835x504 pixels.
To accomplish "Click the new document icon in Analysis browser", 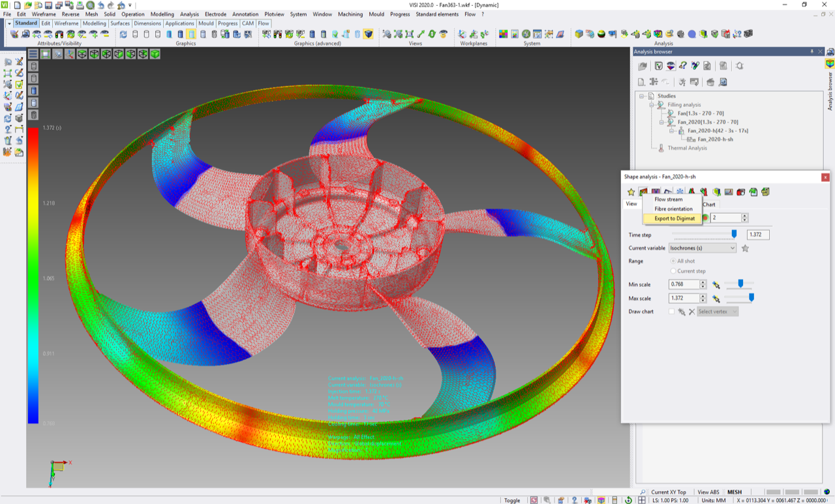I will coord(641,82).
